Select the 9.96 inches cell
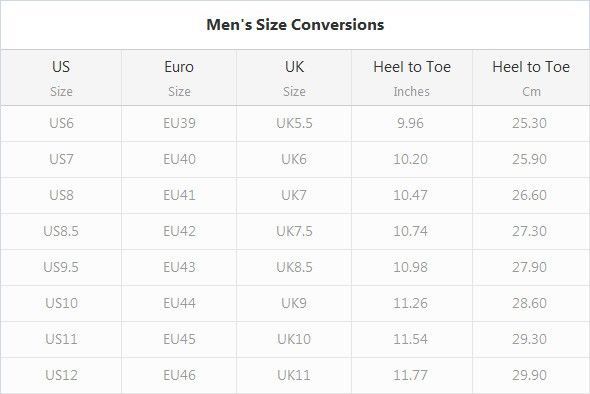590x394 pixels. (412, 123)
